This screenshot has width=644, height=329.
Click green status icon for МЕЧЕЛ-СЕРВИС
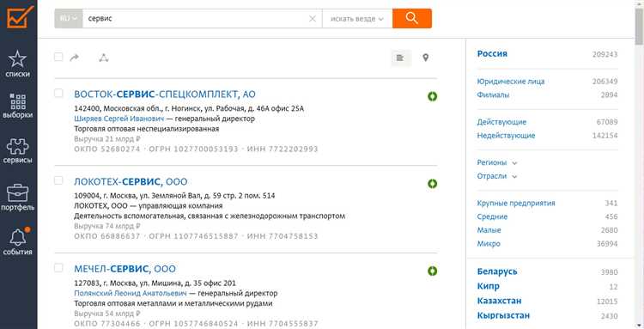pos(432,271)
